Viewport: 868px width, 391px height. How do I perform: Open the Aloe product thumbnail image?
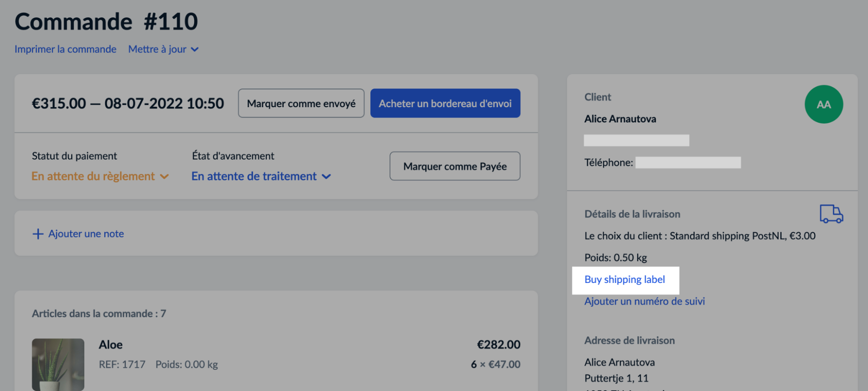tap(58, 364)
